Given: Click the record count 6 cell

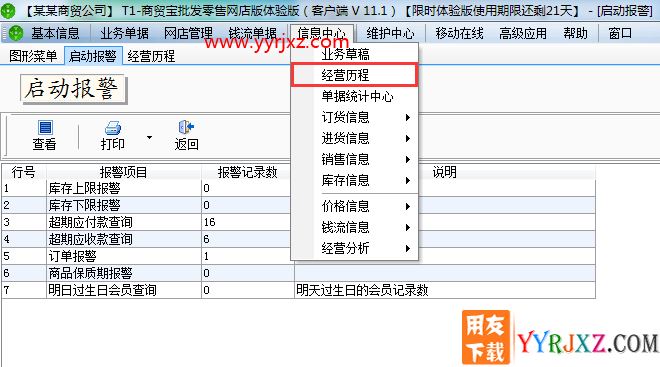Looking at the screenshot, I should [x=248, y=239].
